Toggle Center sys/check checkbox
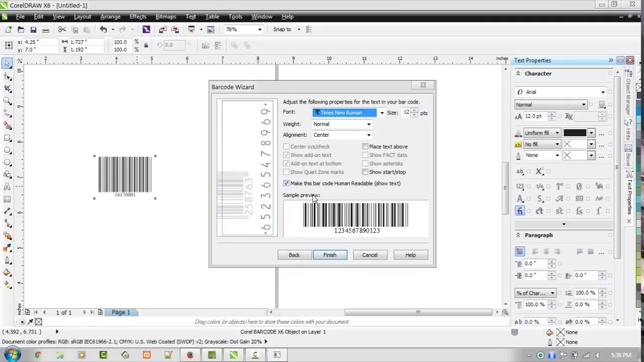The width and height of the screenshot is (644, 362). pos(286,147)
